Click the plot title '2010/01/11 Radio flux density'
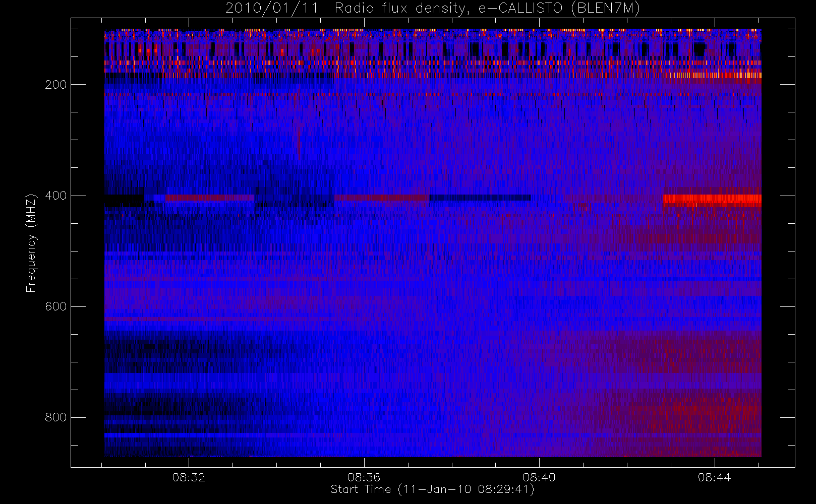This screenshot has height=504, width=816. [x=433, y=9]
